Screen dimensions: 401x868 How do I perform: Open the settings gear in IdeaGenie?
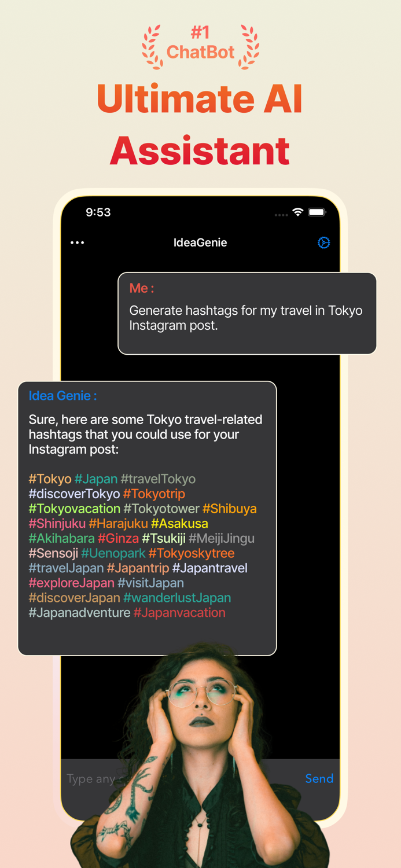coord(323,242)
